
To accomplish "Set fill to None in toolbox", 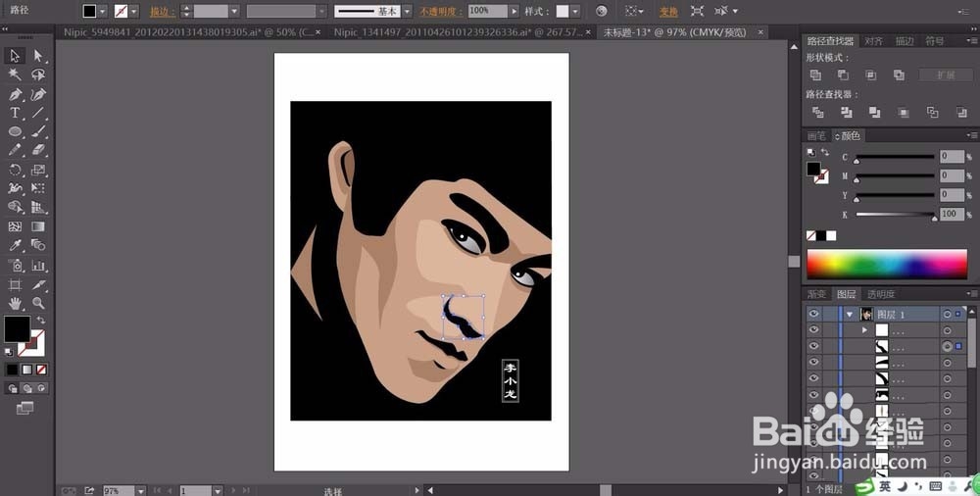I will click(x=41, y=370).
